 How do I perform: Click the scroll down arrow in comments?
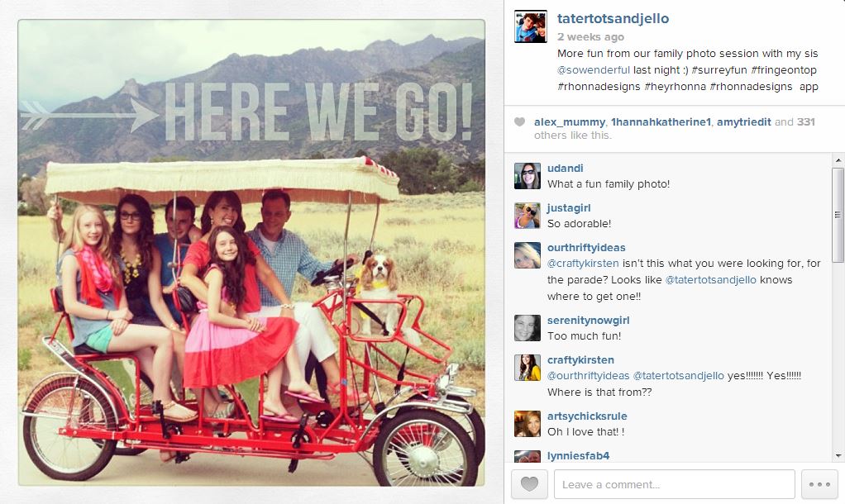tap(838, 456)
